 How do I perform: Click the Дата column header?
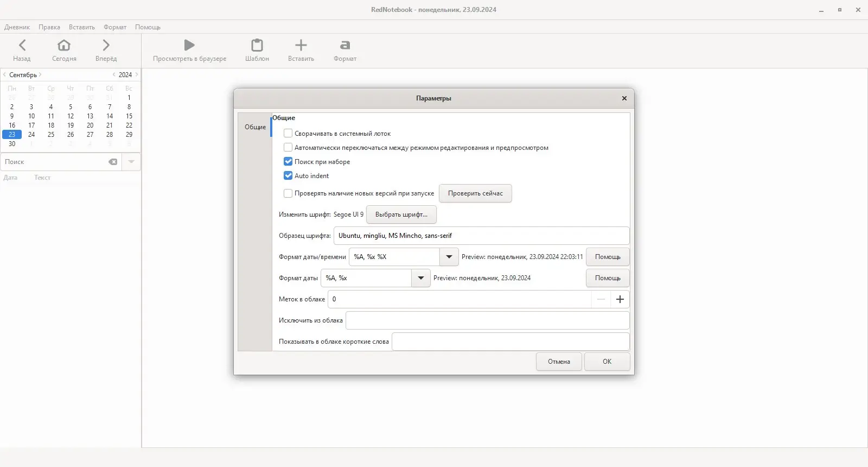point(10,178)
